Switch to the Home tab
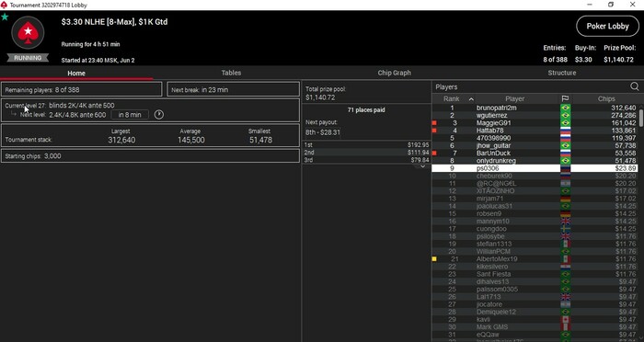This screenshot has height=342, width=644. pos(76,73)
